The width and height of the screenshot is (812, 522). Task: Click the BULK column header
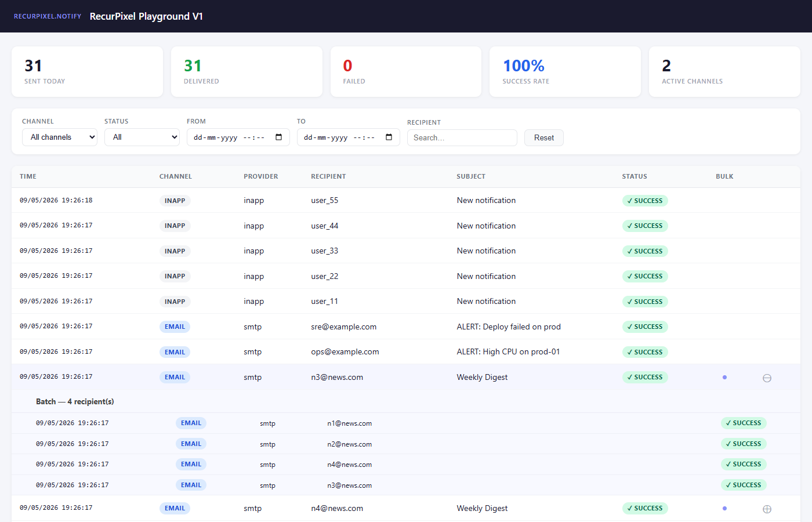pyautogui.click(x=724, y=176)
